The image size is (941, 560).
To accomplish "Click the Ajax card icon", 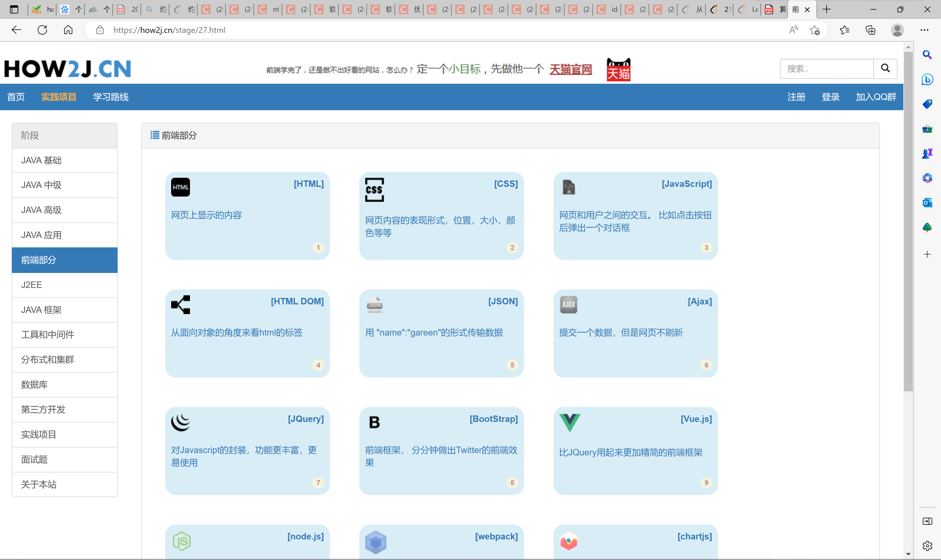I will pyautogui.click(x=568, y=304).
